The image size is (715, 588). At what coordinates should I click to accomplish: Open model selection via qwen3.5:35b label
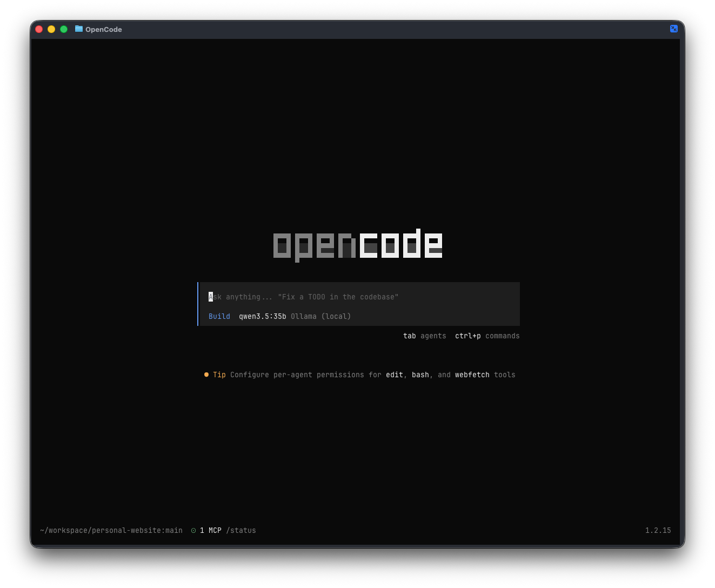point(262,316)
